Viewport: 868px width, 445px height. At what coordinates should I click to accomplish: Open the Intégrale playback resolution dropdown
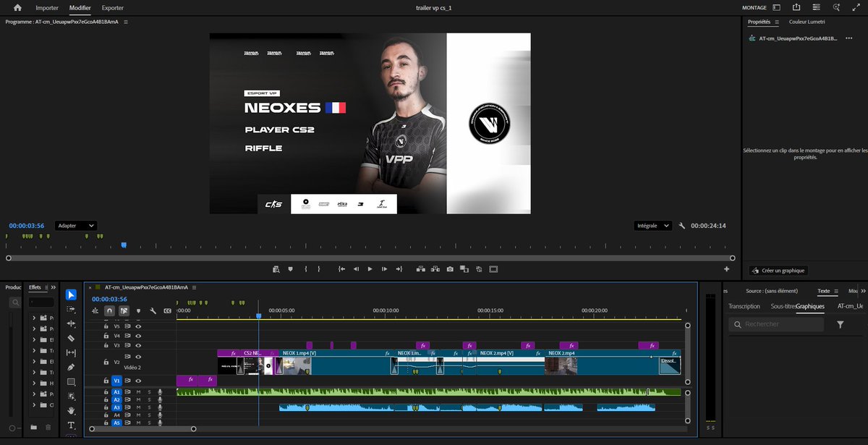652,226
